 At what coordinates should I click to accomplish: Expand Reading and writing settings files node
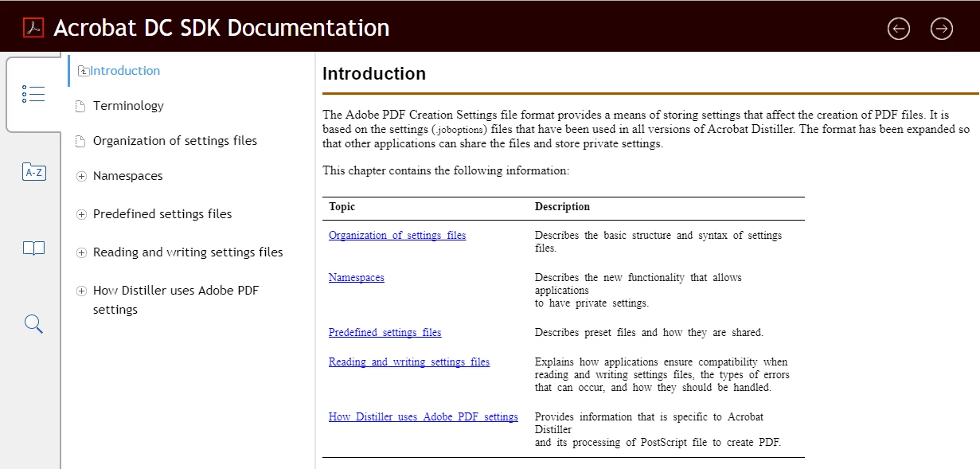point(81,253)
